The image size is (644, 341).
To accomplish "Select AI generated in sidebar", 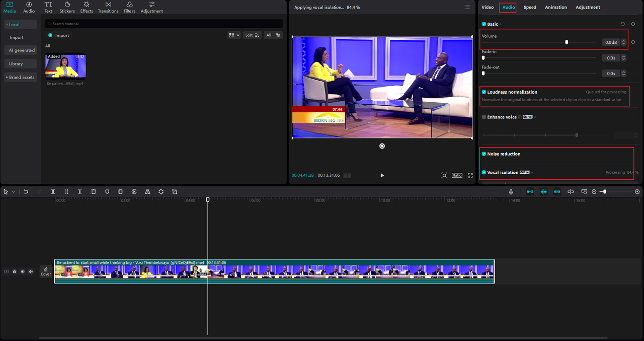I will (x=22, y=50).
